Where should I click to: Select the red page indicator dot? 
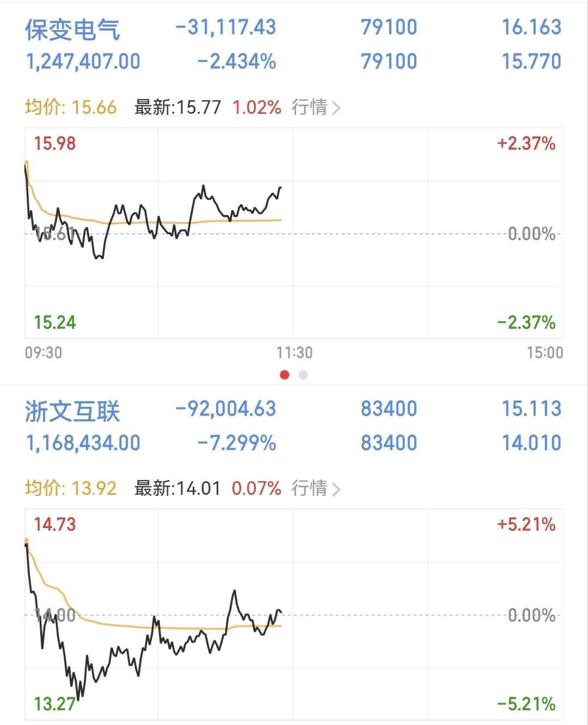[284, 374]
